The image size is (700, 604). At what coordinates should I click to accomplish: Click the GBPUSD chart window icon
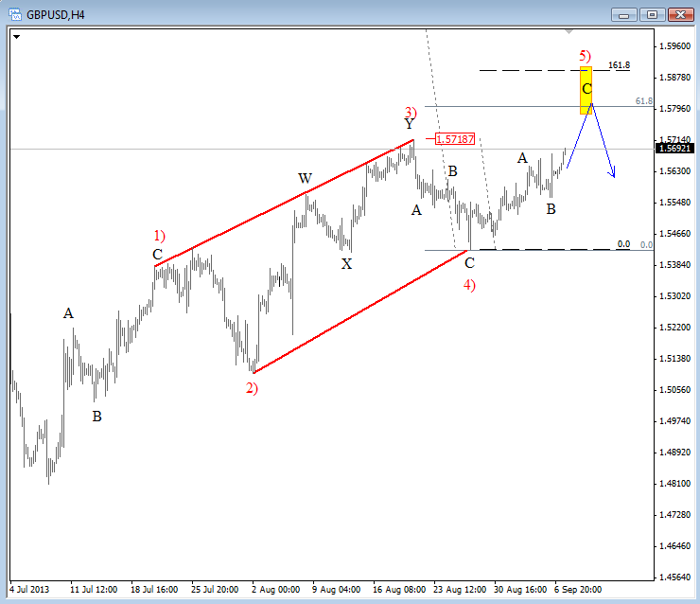[x=16, y=14]
